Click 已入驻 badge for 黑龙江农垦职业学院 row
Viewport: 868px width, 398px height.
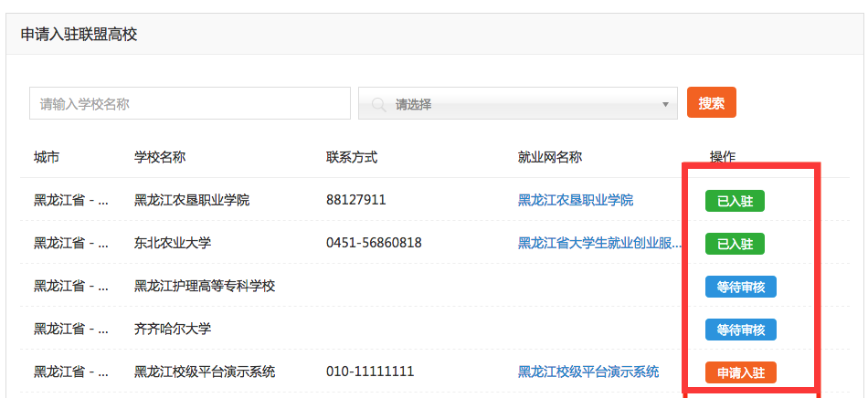point(735,201)
